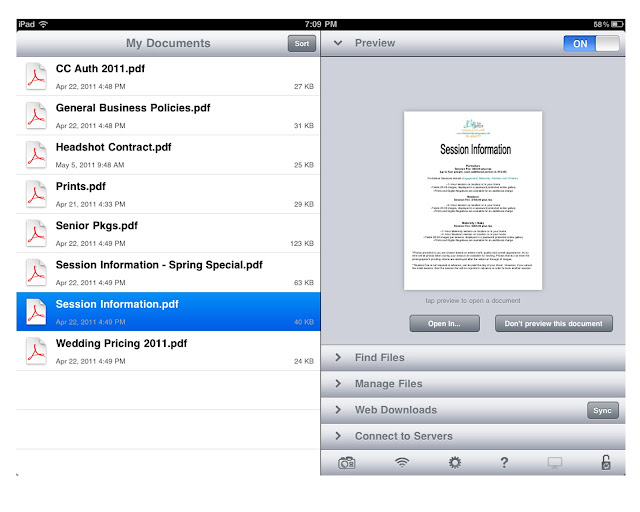The width and height of the screenshot is (640, 512).
Task: Tap May 5, 2011 9:48 AM date
Action: (90, 165)
